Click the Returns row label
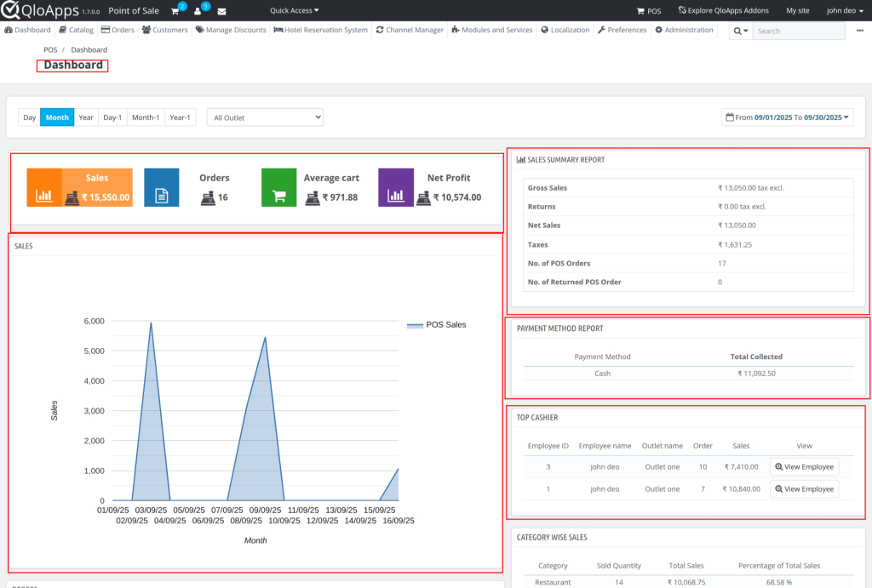This screenshot has height=588, width=872. (x=542, y=207)
